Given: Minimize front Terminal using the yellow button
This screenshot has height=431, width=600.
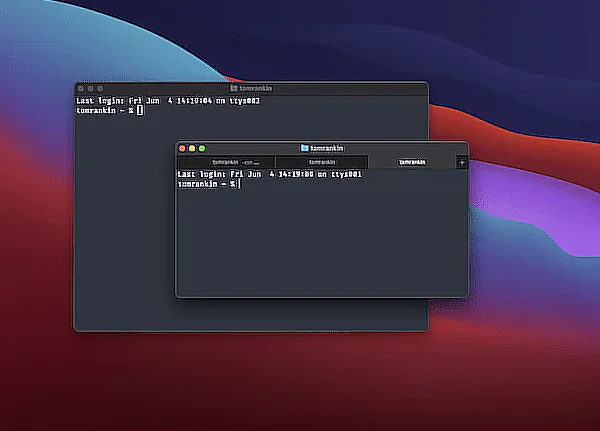Looking at the screenshot, I should [x=192, y=148].
